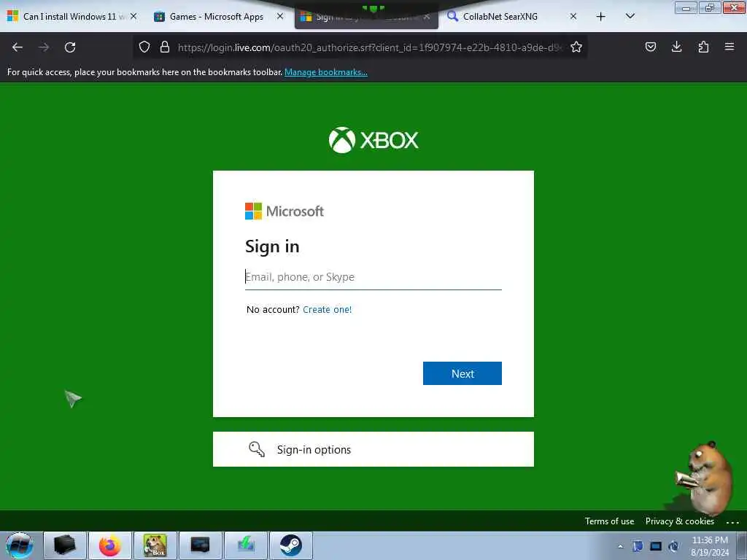
Task: Switch to 'CollabNet SearXNG' tab
Action: tap(500, 17)
